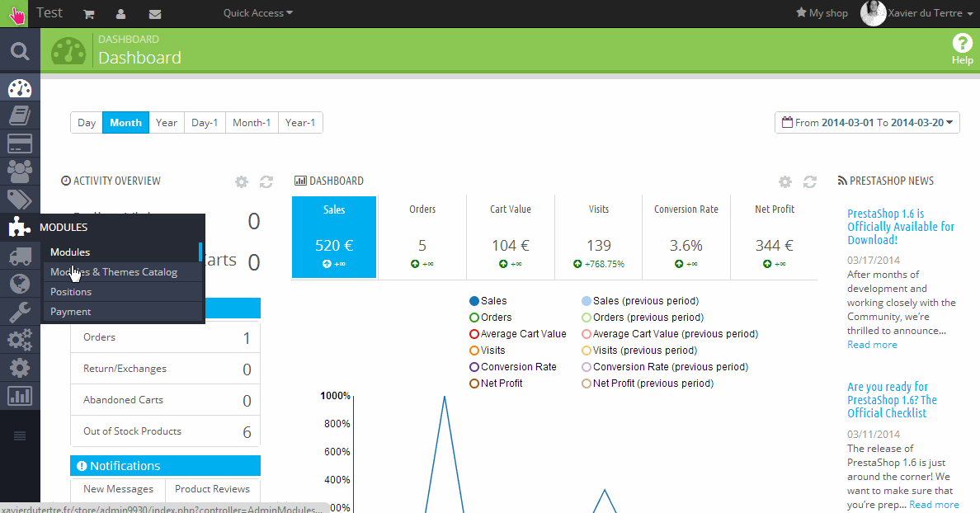Select the Year-1 period button
Screen dimensions: 980x513
point(300,122)
